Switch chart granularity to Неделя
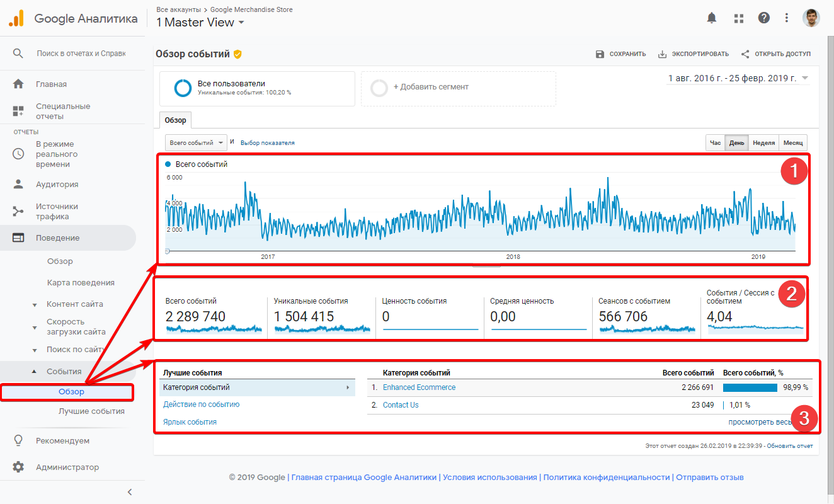834x504 pixels. (x=763, y=143)
